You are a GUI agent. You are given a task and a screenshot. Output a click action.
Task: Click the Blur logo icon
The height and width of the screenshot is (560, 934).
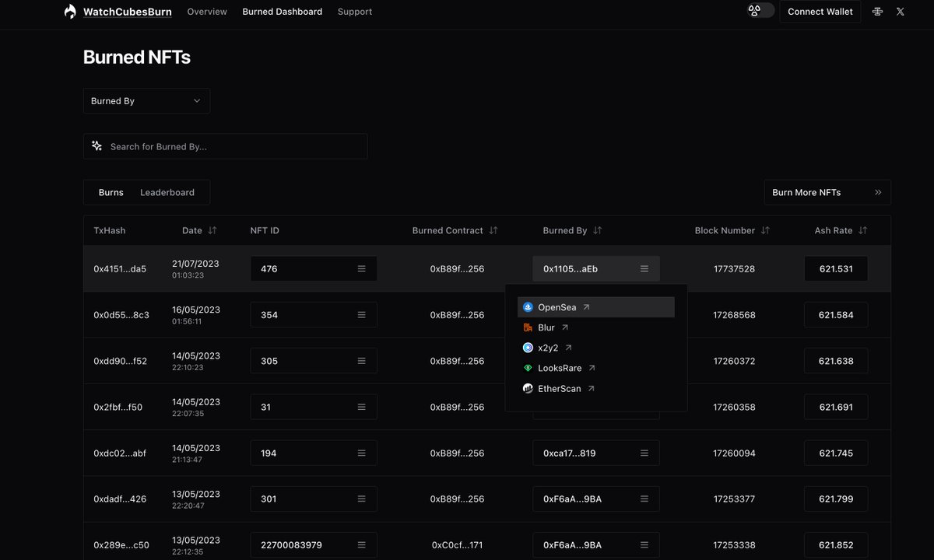[528, 327]
